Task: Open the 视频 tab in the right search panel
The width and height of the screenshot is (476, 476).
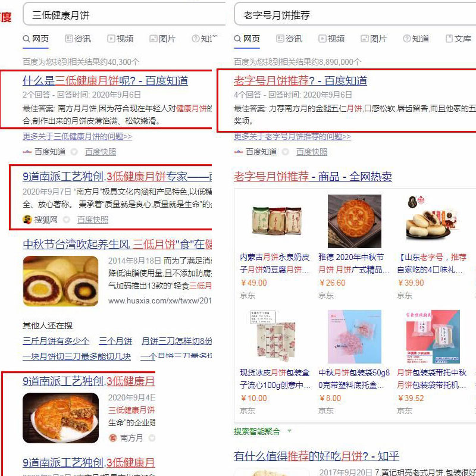Action: pyautogui.click(x=331, y=39)
